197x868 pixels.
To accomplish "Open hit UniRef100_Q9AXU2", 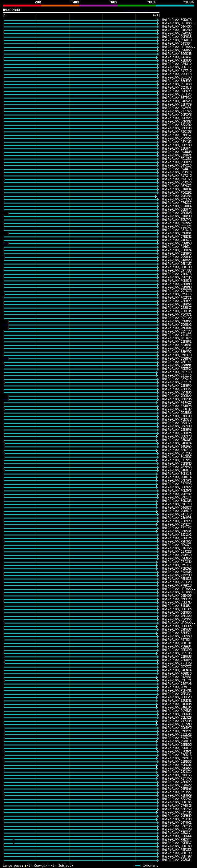I will (x=177, y=33).
